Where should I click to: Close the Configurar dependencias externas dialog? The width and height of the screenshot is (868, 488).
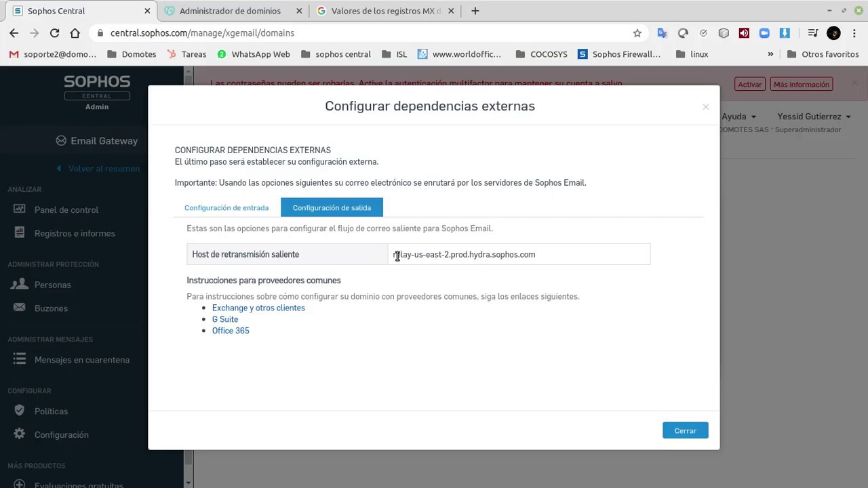705,106
